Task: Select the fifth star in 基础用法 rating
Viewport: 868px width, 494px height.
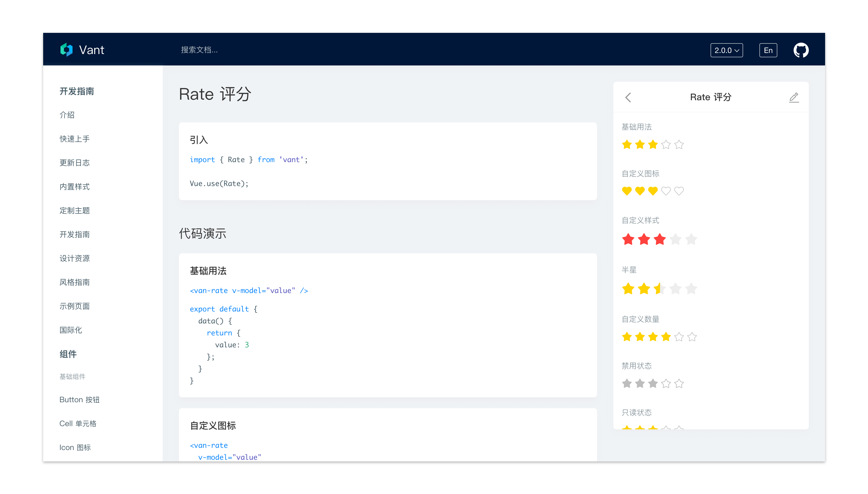Action: click(x=679, y=145)
